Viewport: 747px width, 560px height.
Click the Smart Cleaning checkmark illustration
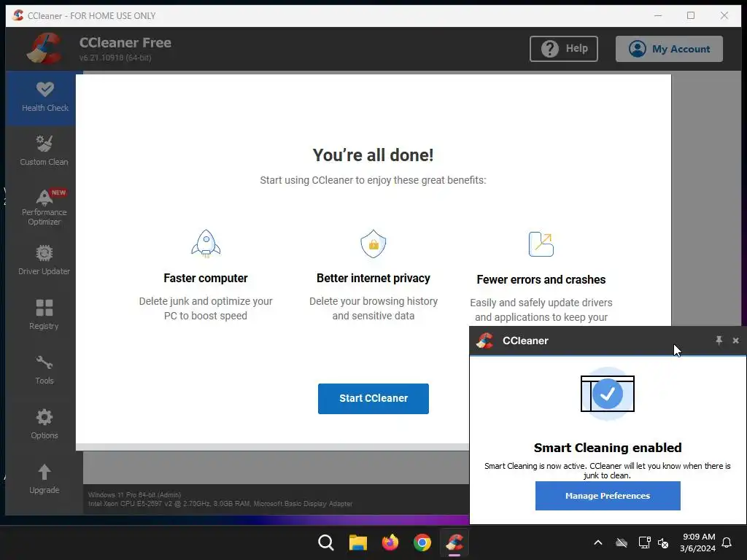tap(608, 394)
